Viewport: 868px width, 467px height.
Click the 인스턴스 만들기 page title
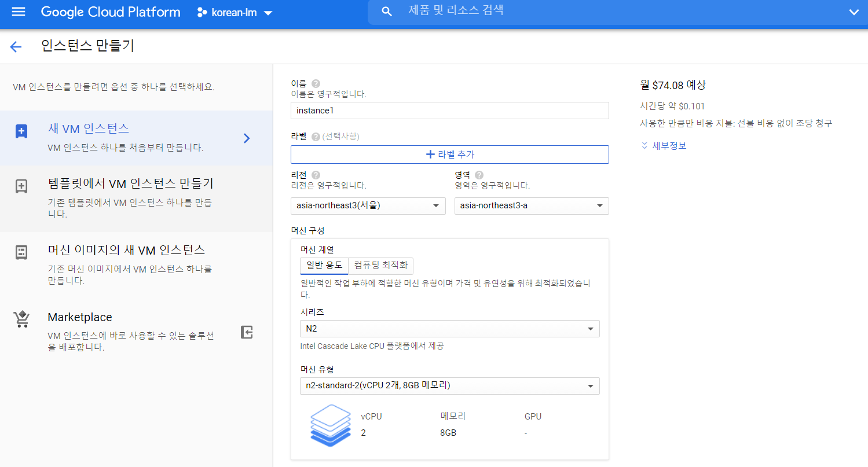87,46
